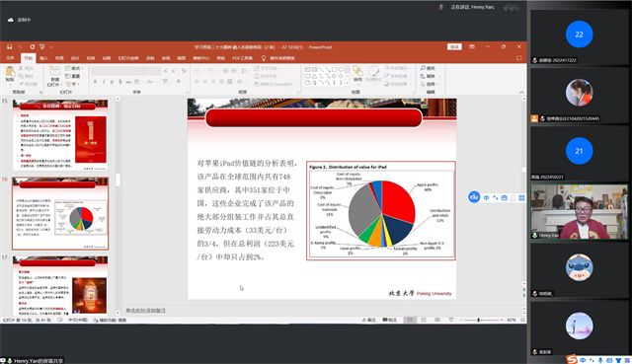Switch to the PDF Tools ribbon tab
632x364 pixels.
tap(242, 58)
